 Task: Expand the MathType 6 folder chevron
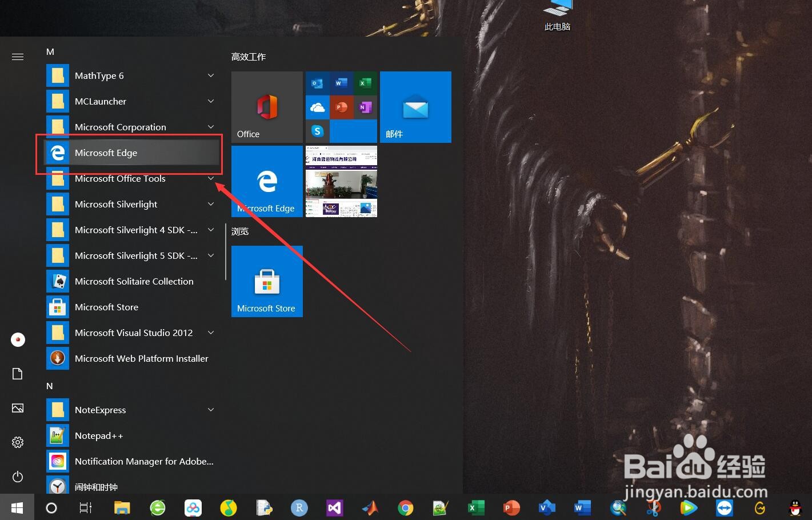[x=211, y=75]
